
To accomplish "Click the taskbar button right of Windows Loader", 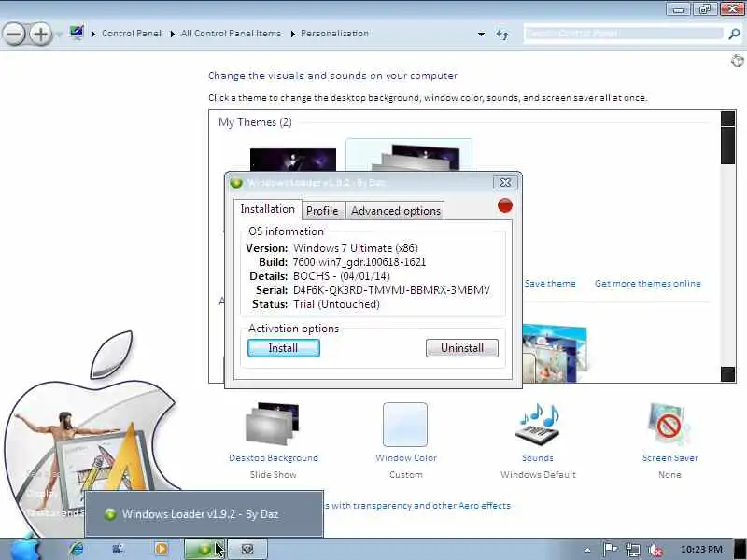I will tap(247, 549).
